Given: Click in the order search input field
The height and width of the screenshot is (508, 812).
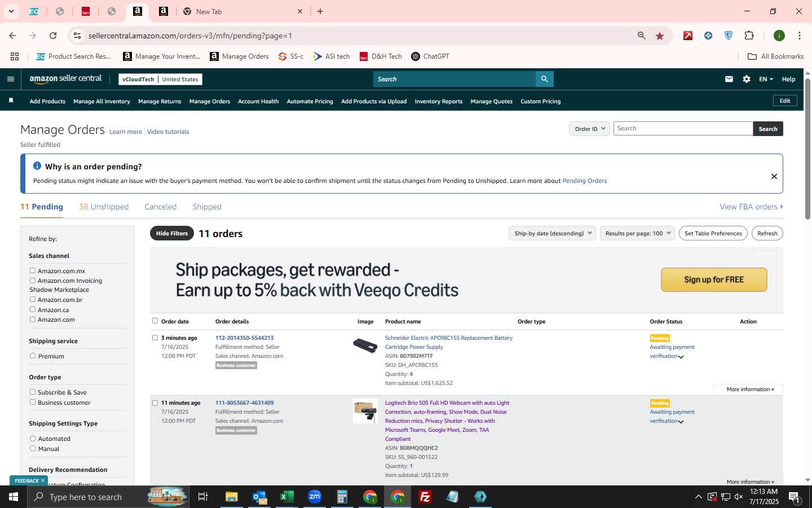Looking at the screenshot, I should tap(683, 129).
